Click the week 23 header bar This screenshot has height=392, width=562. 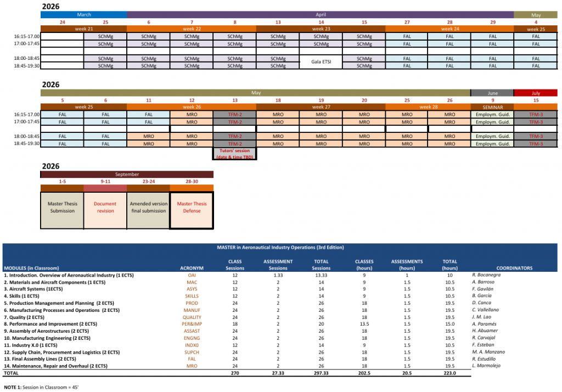point(321,29)
